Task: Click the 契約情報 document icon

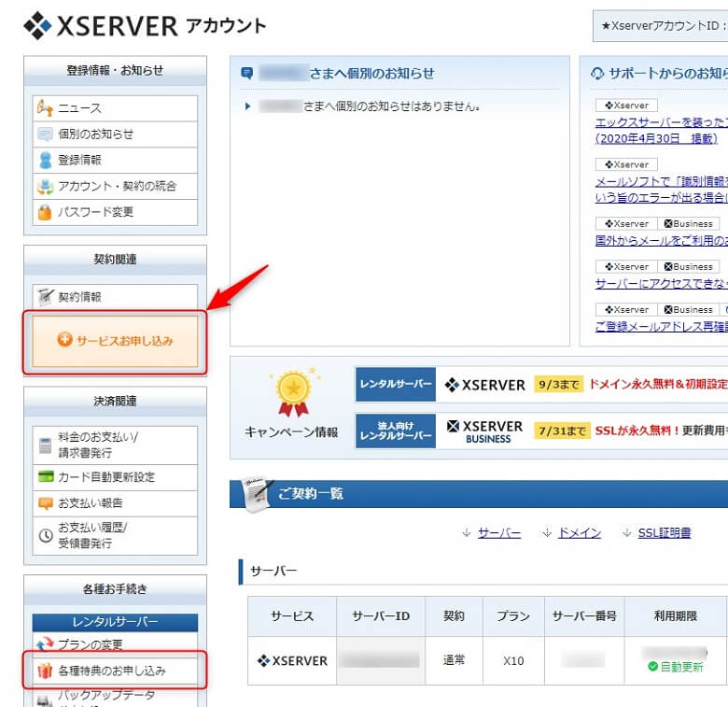Action: 45,297
